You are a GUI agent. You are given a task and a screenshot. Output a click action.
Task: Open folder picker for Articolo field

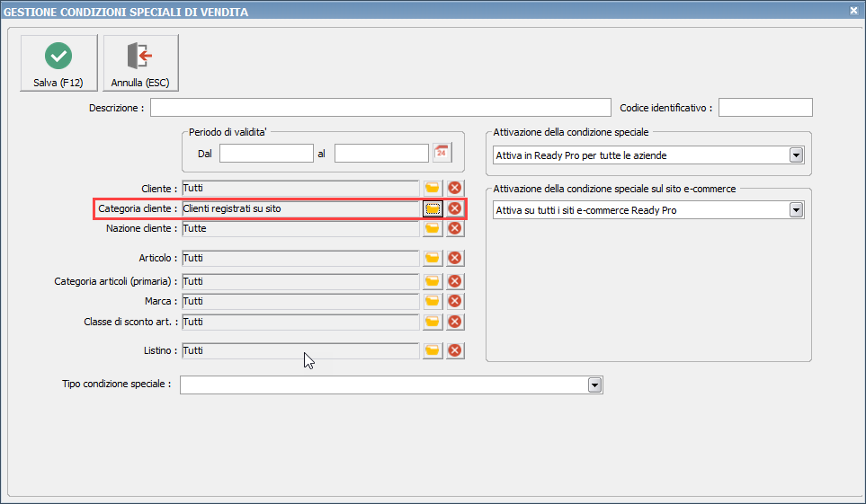pos(433,258)
